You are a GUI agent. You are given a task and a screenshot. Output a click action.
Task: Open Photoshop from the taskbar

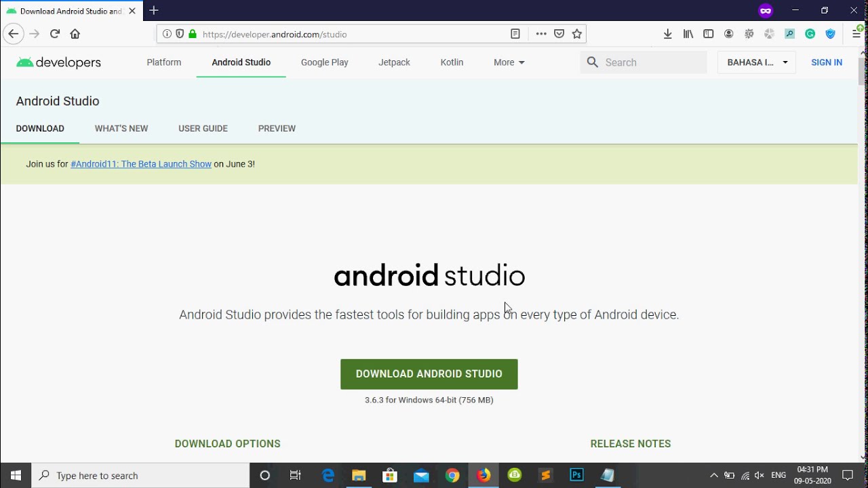[x=577, y=475]
